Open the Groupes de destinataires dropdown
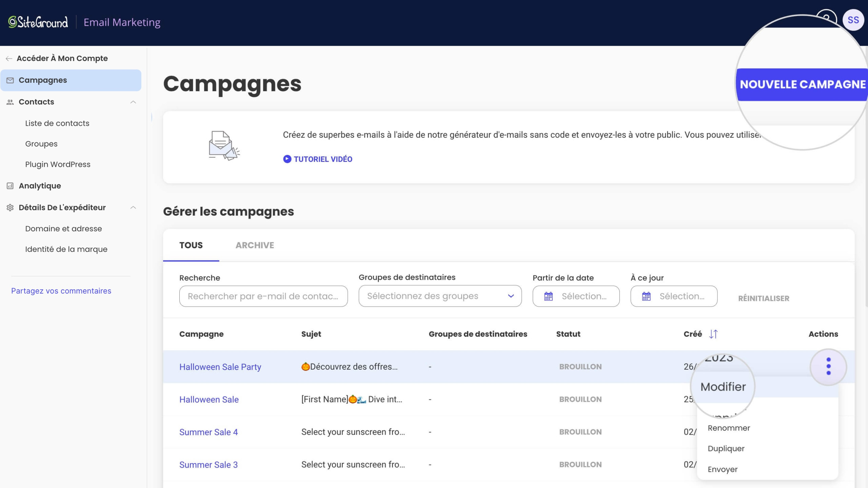The height and width of the screenshot is (488, 868). (440, 296)
